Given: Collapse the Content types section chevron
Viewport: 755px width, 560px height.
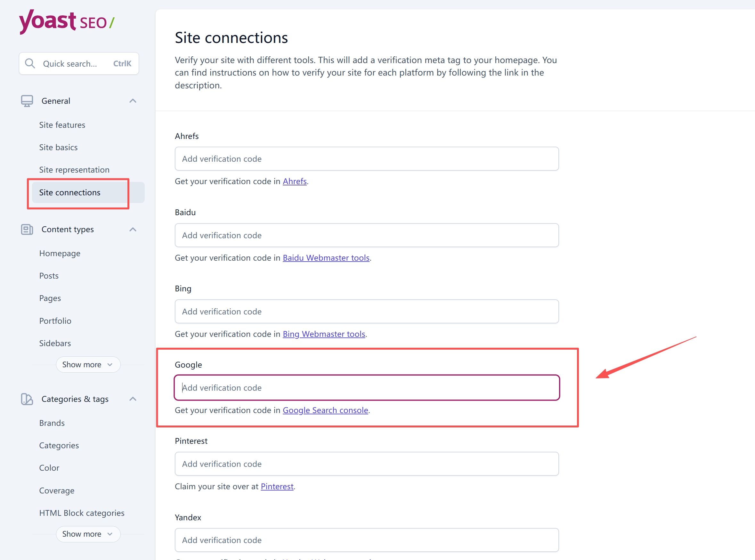Looking at the screenshot, I should [133, 230].
